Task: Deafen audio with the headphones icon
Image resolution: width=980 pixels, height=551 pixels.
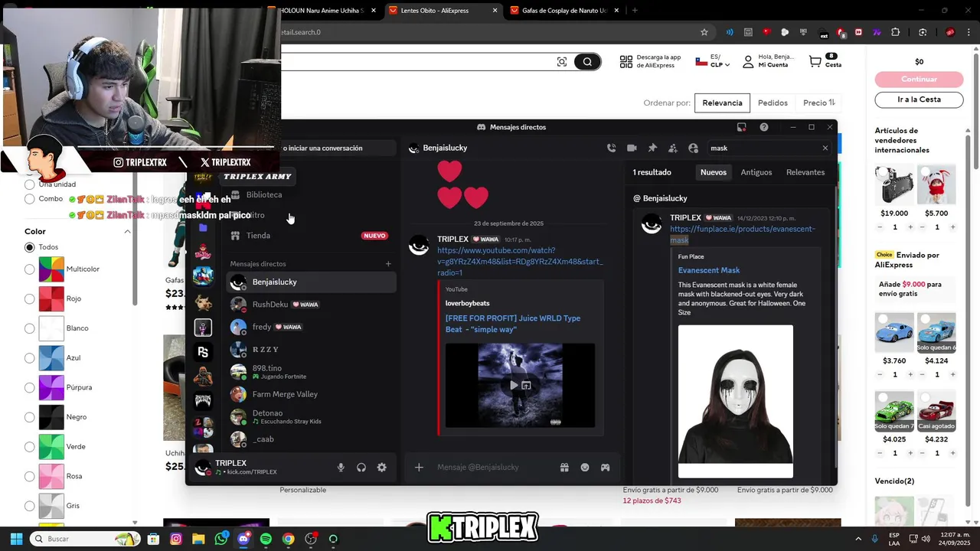Action: coord(361,468)
